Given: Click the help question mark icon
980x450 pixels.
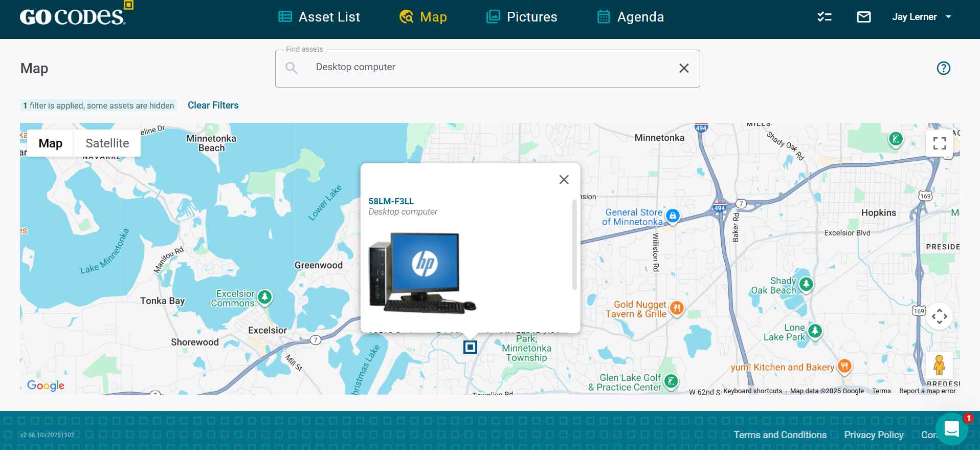Looking at the screenshot, I should coord(943,68).
